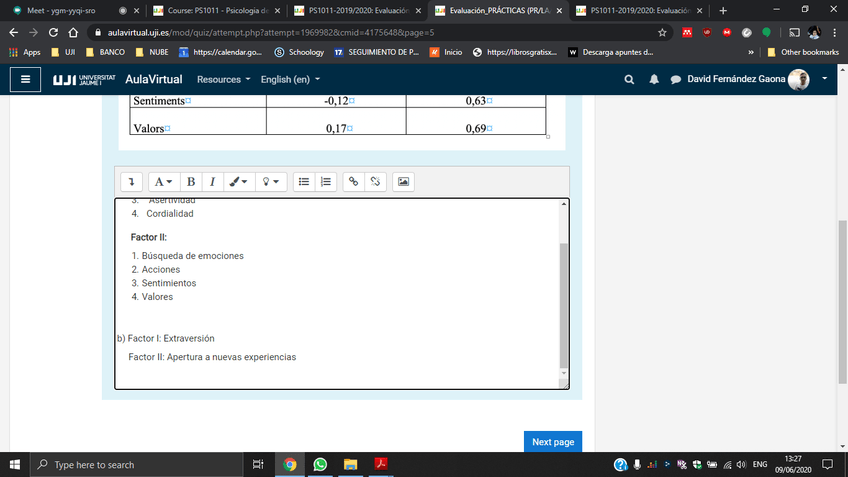The width and height of the screenshot is (848, 477).
Task: Open the site search icon
Action: pos(629,80)
